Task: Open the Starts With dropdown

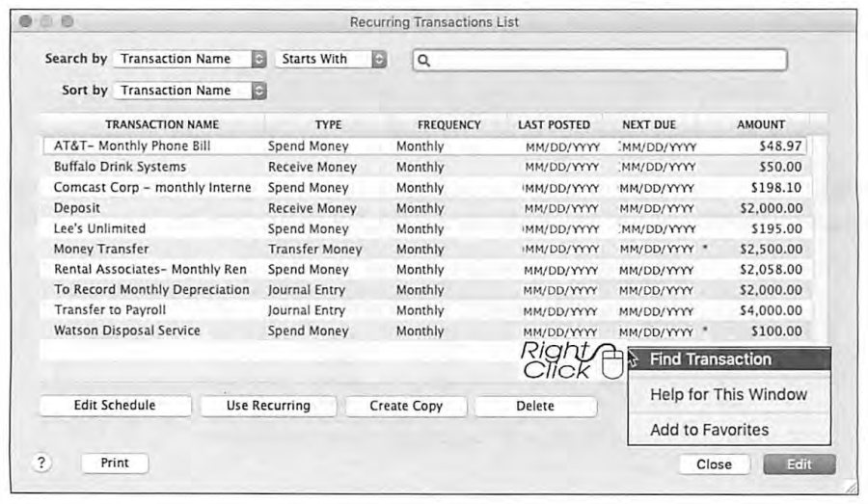Action: [x=331, y=59]
